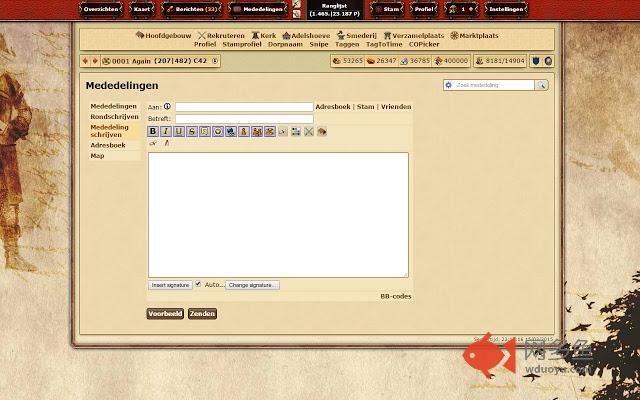This screenshot has width=640, height=400.
Task: Click lower small icon beside Mededelingen menu
Action: pos(297,14)
